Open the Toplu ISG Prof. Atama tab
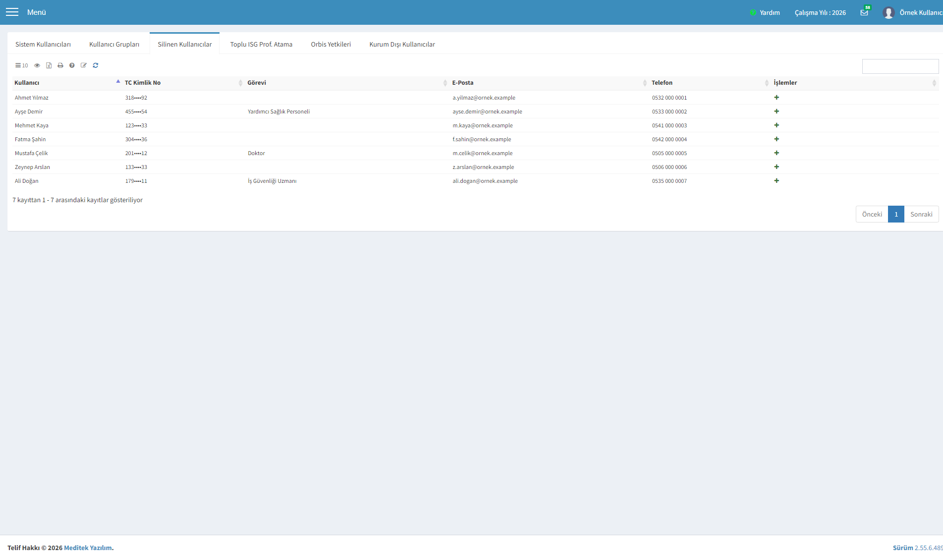 261,44
